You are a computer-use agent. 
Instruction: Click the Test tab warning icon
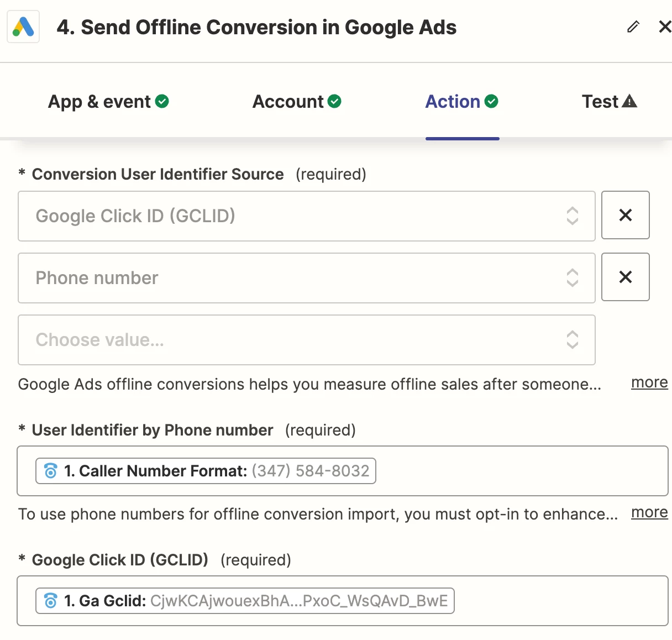click(x=629, y=101)
